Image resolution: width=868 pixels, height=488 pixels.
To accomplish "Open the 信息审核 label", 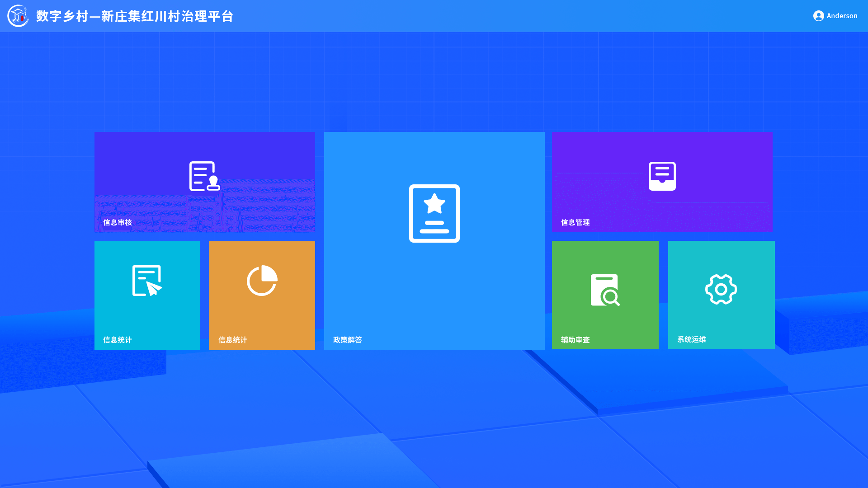I will 118,222.
